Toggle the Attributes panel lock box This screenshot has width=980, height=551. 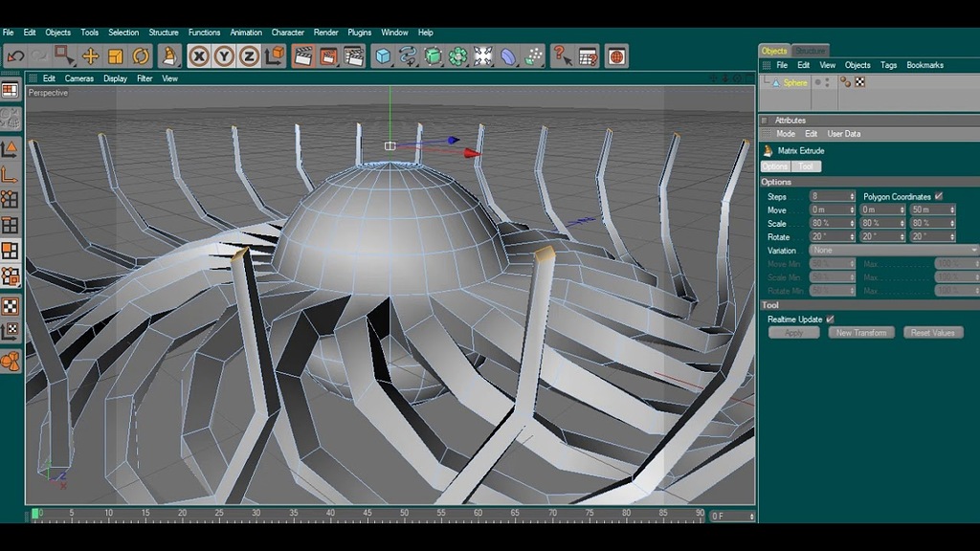[765, 120]
